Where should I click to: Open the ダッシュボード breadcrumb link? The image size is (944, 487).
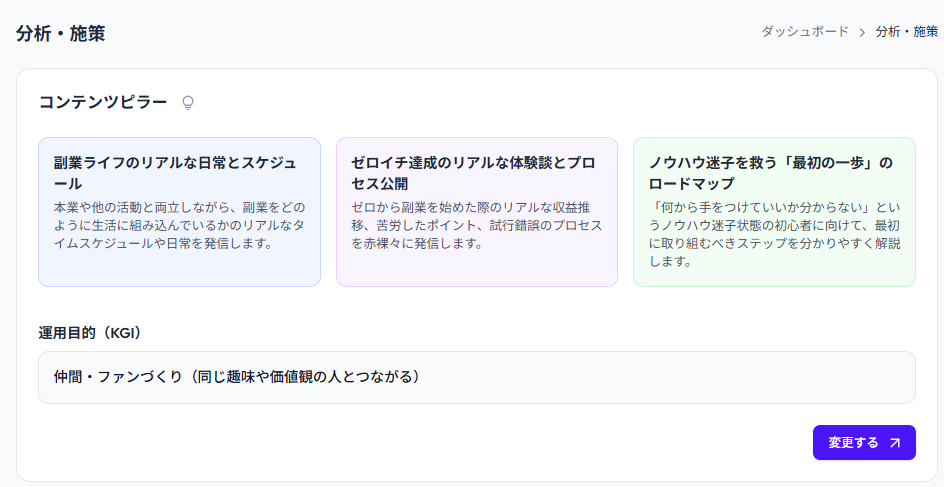tap(804, 32)
